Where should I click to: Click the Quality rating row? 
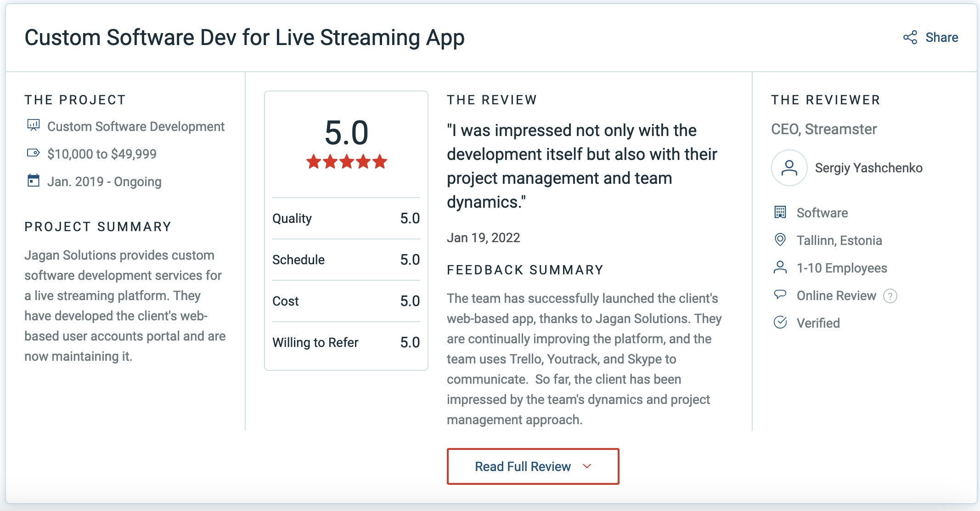pos(346,218)
